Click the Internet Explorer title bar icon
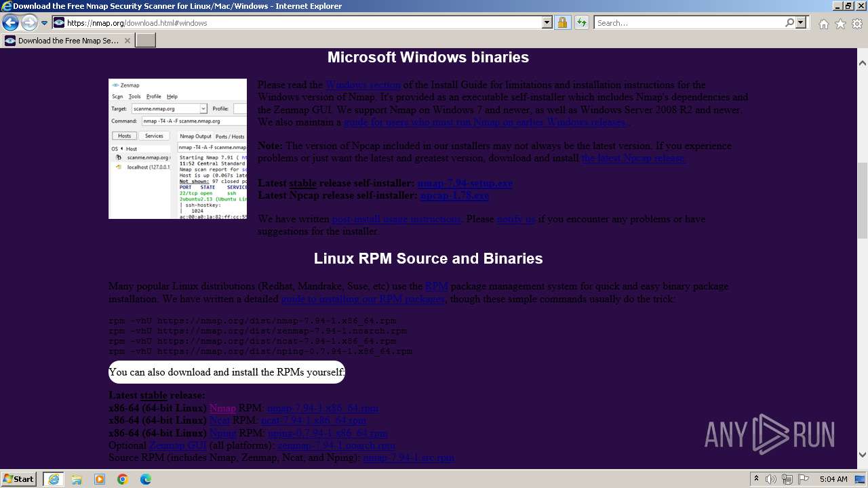868x488 pixels. pos(6,6)
